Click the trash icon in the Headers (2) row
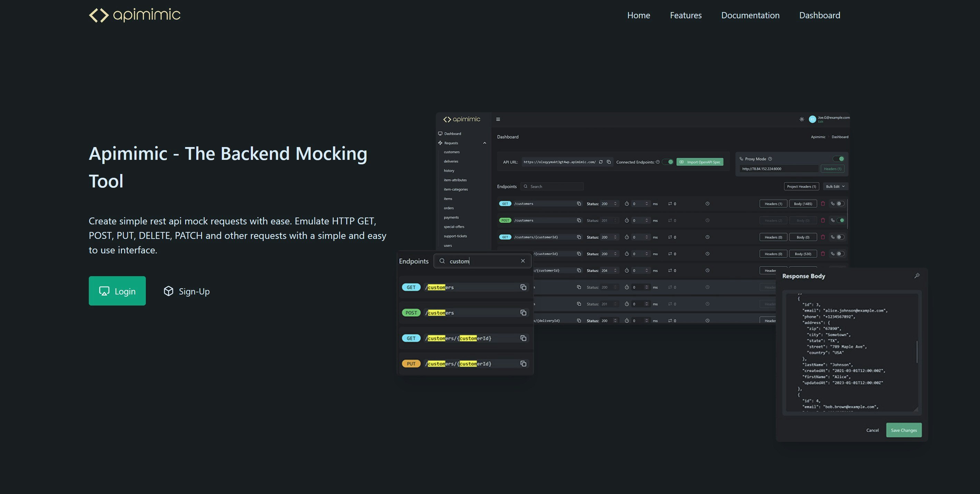980x494 pixels. tap(823, 220)
